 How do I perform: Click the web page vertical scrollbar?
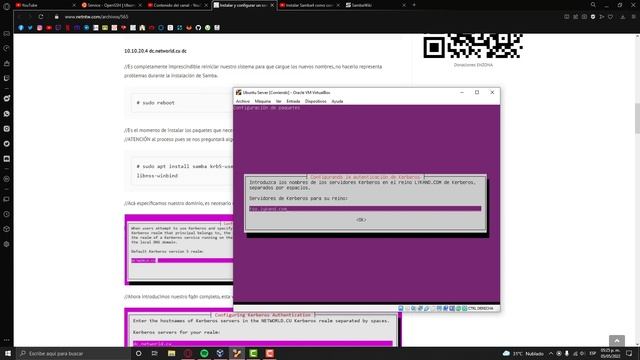coord(638,118)
